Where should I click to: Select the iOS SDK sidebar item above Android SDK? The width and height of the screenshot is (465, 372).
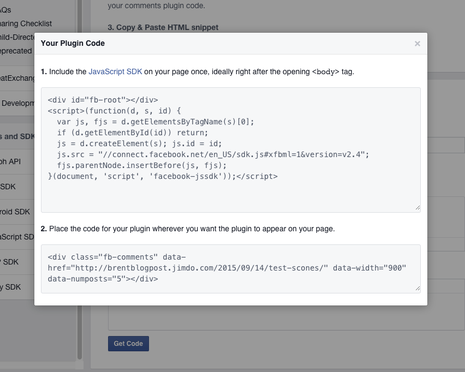click(8, 186)
